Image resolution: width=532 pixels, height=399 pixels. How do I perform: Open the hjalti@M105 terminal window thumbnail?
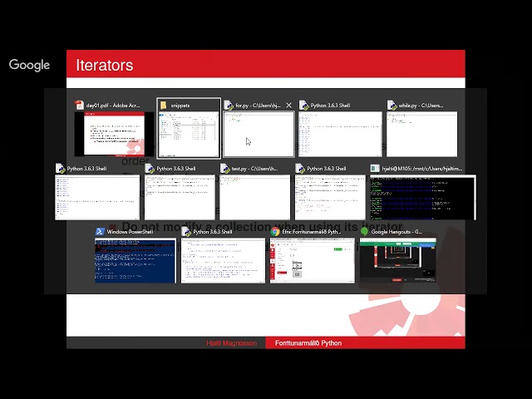click(423, 197)
